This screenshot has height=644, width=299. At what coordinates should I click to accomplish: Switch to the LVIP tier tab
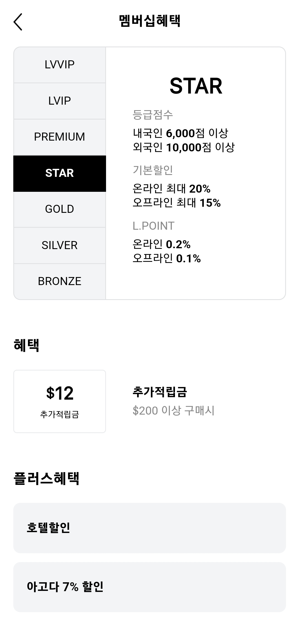click(60, 101)
